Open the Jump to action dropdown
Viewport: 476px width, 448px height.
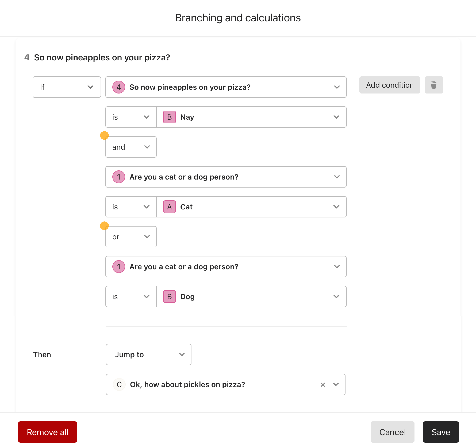pos(148,354)
